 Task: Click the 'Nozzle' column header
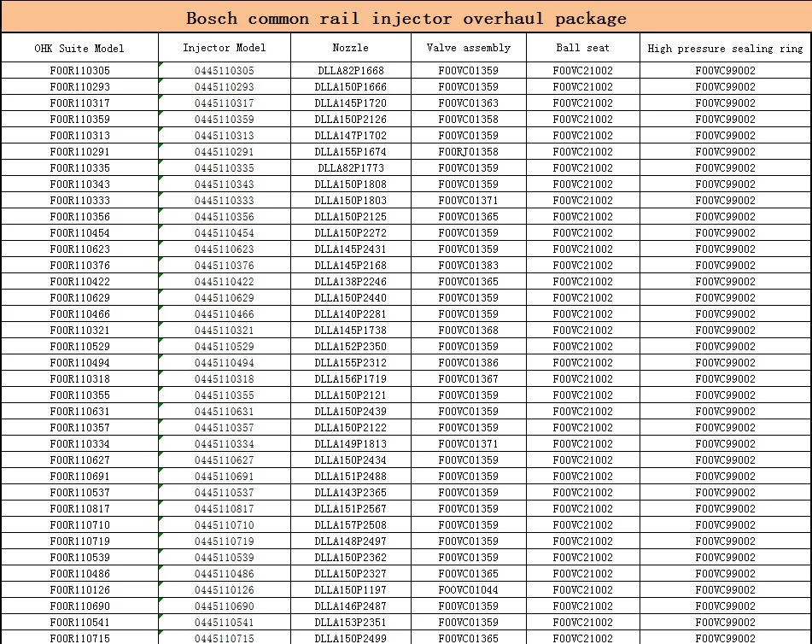351,48
